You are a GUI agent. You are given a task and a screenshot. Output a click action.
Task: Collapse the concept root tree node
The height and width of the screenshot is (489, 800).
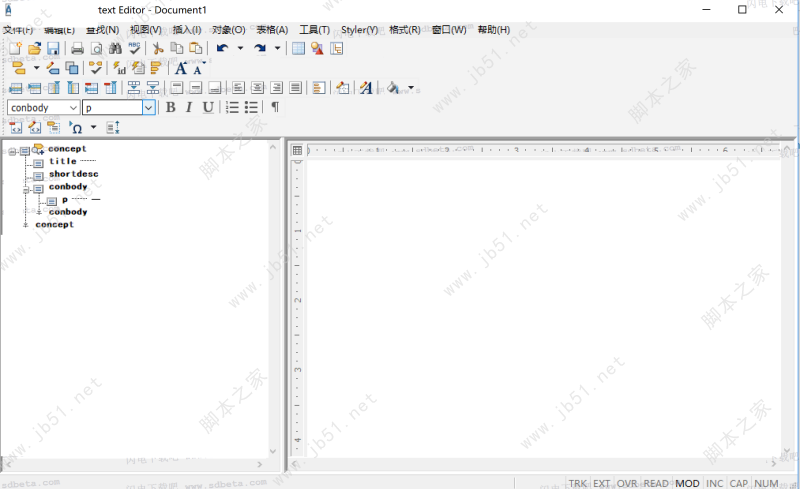(x=12, y=152)
